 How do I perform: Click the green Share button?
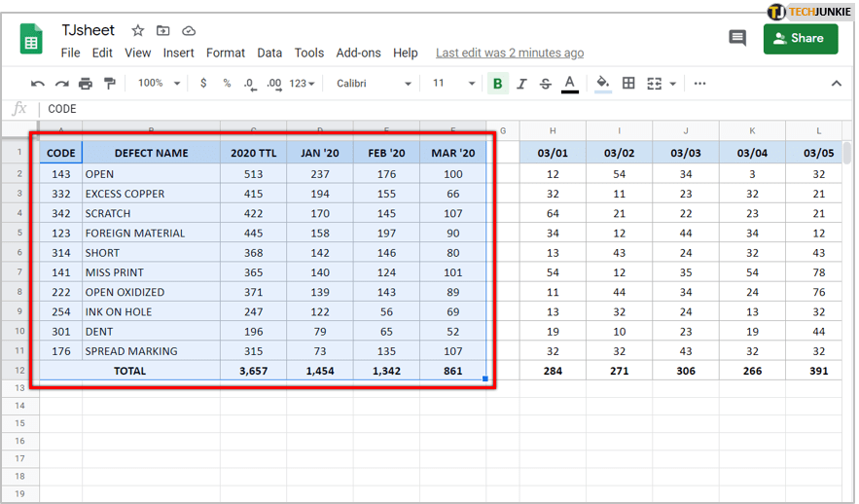click(801, 39)
